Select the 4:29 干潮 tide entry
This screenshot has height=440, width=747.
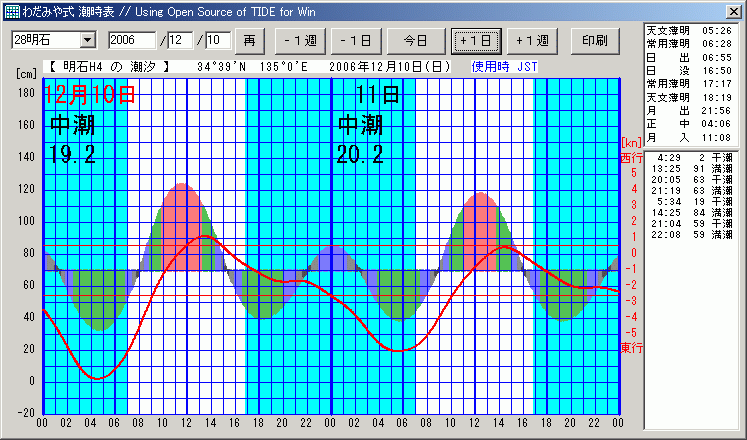click(690, 158)
